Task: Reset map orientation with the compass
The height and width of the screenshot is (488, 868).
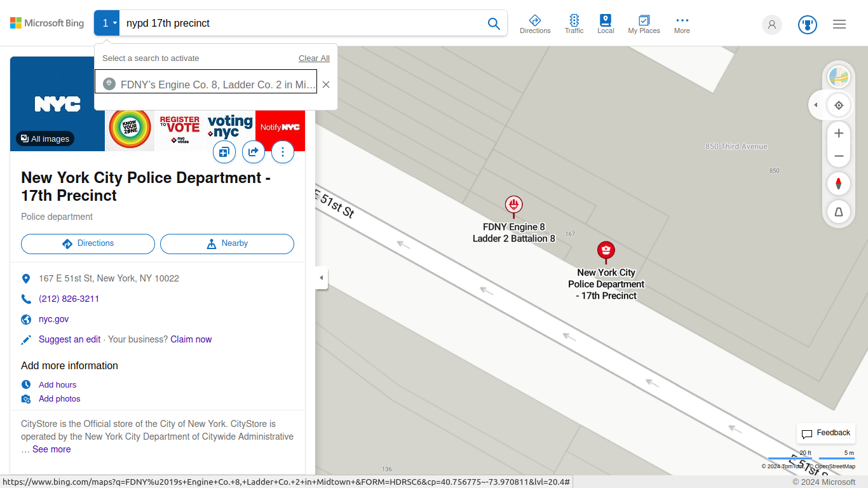Action: coord(839,184)
